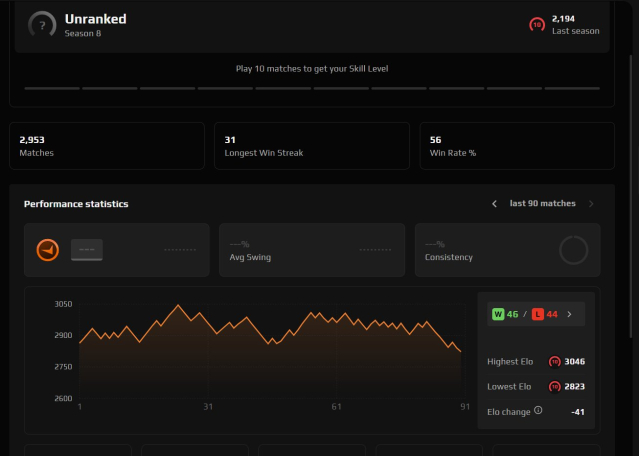
Task: Click the Highest Elo level badge icon
Action: click(x=555, y=361)
